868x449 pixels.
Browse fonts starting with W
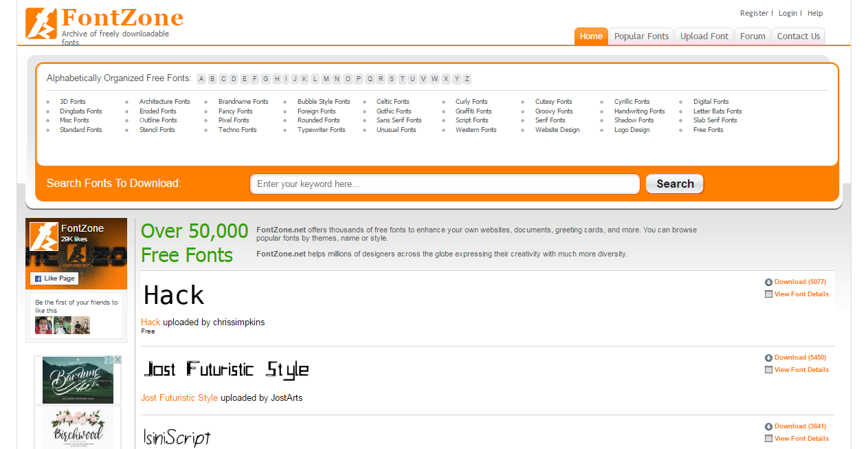point(434,79)
